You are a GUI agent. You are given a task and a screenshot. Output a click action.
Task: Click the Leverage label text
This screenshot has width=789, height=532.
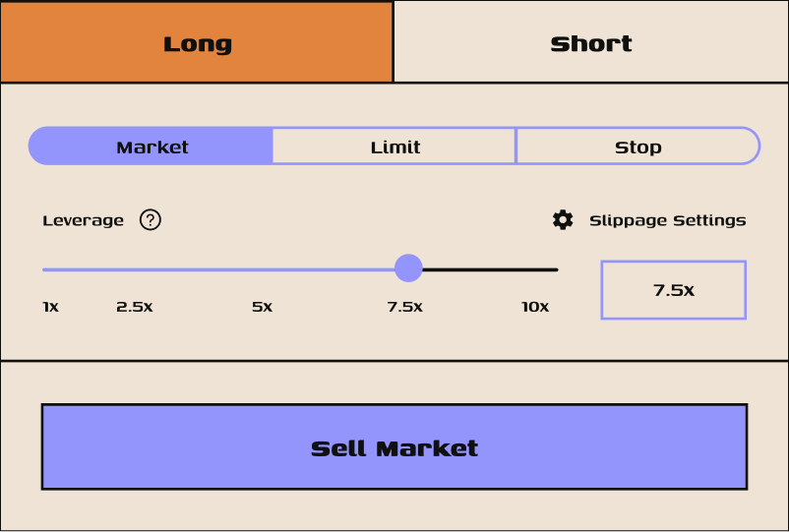point(83,220)
